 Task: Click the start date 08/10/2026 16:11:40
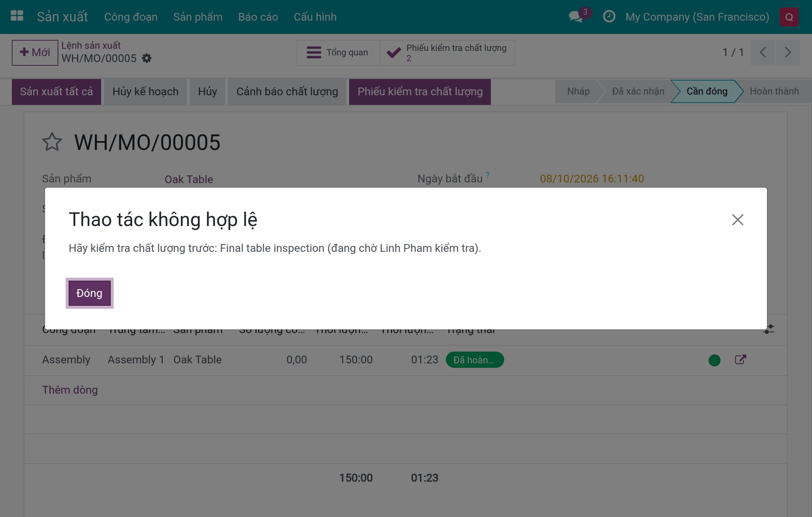592,179
